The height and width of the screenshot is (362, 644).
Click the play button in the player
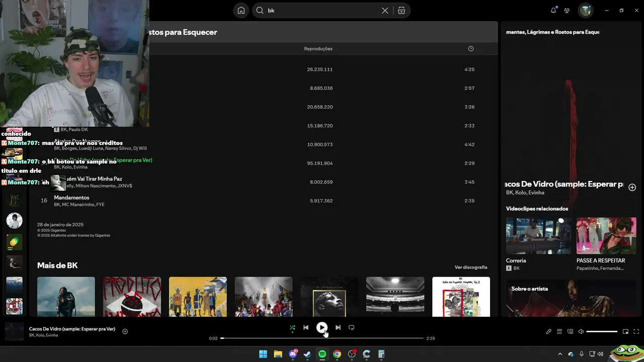(322, 328)
